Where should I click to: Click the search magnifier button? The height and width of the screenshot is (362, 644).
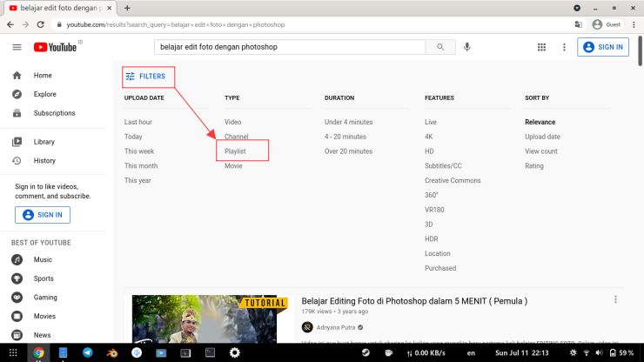440,47
